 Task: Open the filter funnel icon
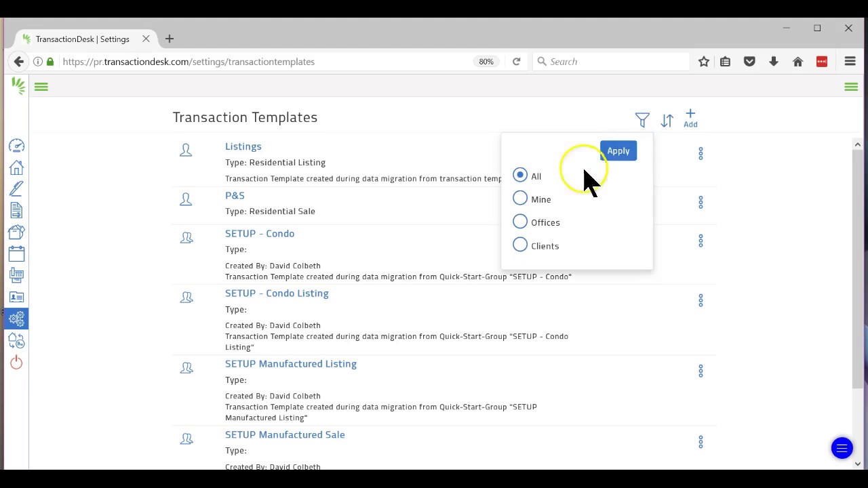click(642, 120)
